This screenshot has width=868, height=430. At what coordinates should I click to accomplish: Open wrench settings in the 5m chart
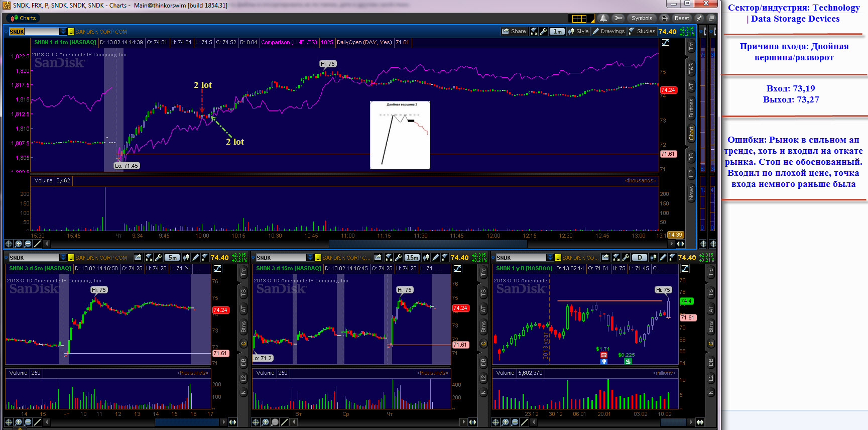coord(159,257)
